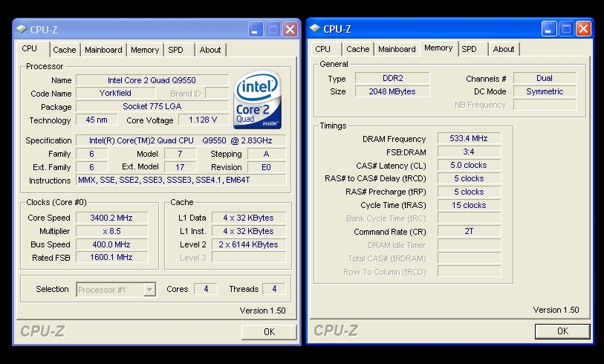The width and height of the screenshot is (604, 364).
Task: Click the Revision value E0
Action: click(267, 167)
